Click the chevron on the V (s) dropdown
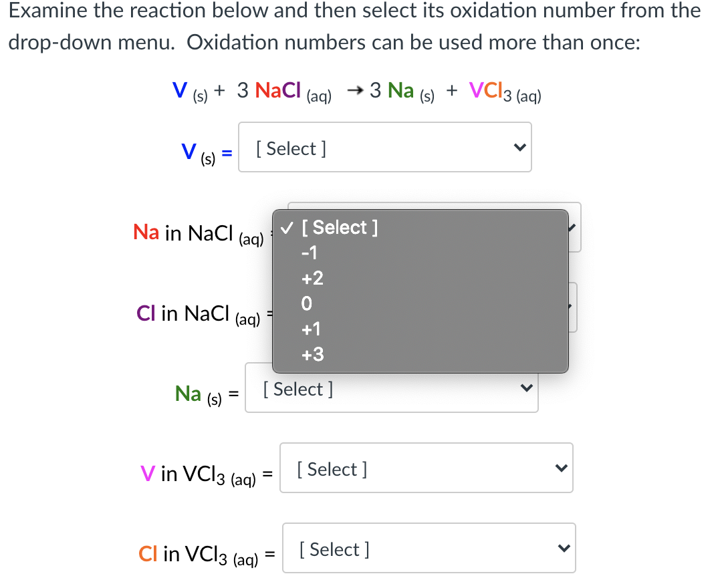 coord(519,147)
